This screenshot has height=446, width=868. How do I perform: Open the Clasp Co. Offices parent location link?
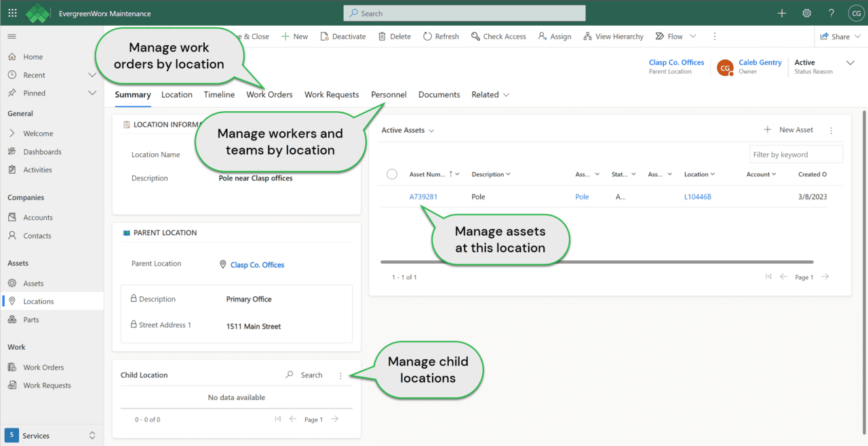(257, 265)
